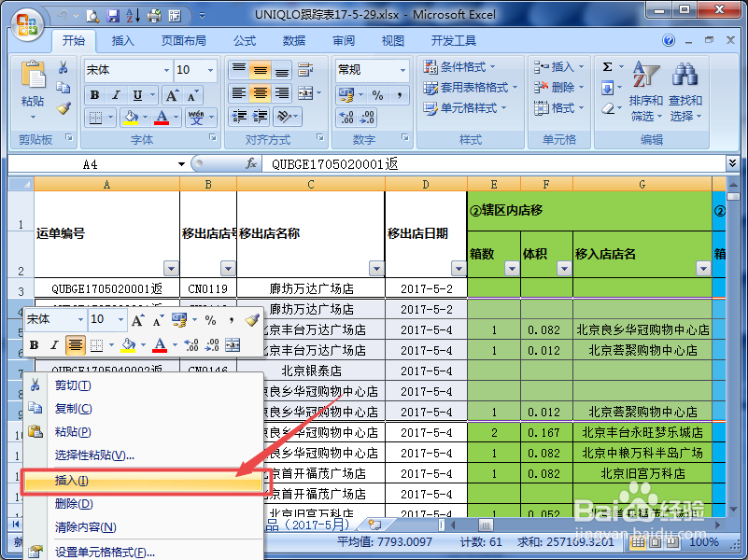This screenshot has width=748, height=560.
Task: Open filter dropdown for 运单编号 column
Action: (171, 269)
